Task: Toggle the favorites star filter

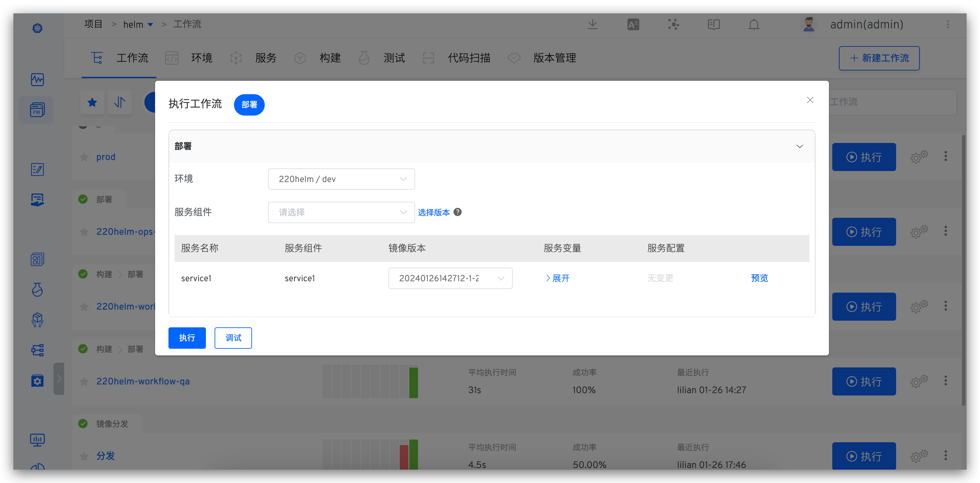Action: coord(92,102)
